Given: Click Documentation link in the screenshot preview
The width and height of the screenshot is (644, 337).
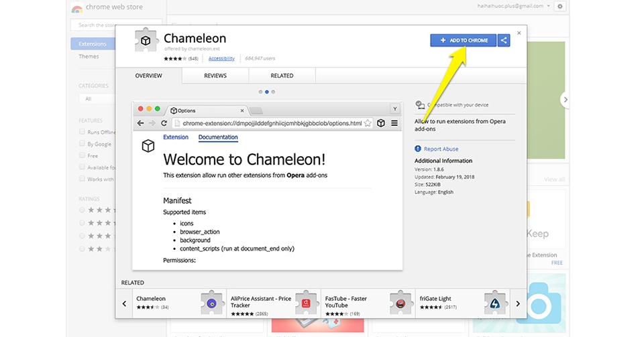Looking at the screenshot, I should tap(218, 137).
